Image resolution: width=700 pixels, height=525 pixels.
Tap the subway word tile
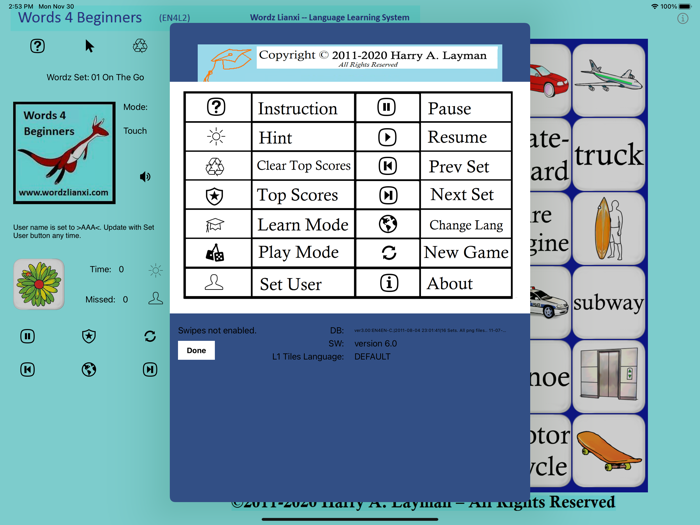608,303
